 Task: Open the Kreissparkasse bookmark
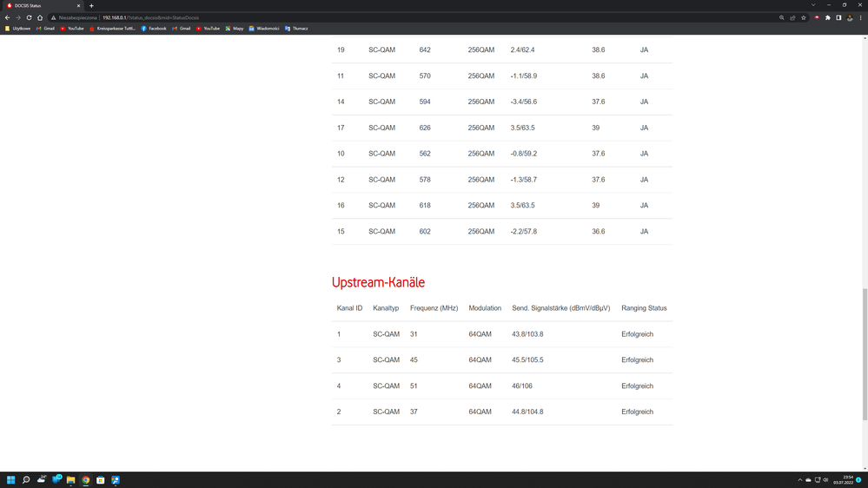click(x=112, y=28)
